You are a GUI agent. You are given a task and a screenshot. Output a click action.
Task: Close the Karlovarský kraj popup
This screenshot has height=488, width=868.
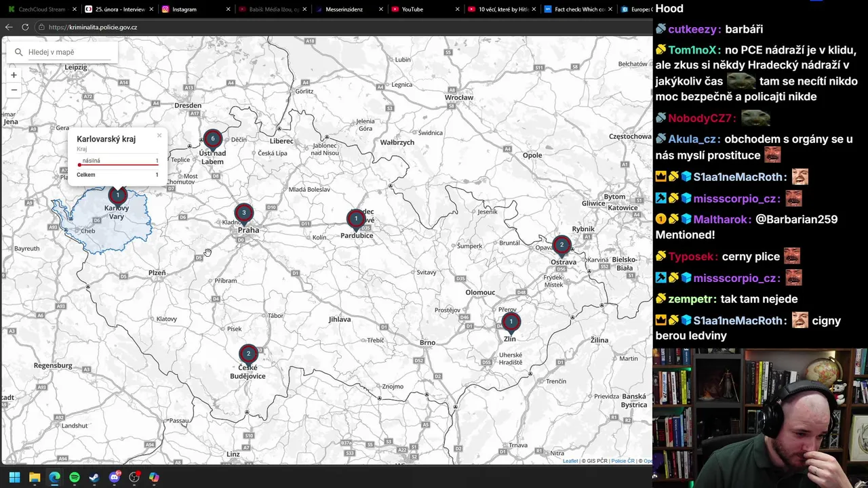[x=159, y=136]
